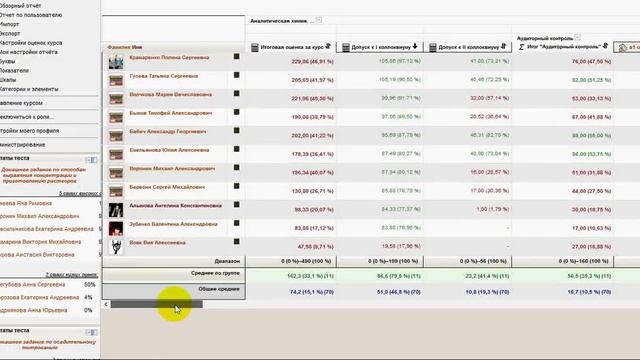Click calculator icon beside Итоговая оценка за курс
Image resolution: width=640 pixels, height=360 pixels.
pyautogui.click(x=255, y=48)
